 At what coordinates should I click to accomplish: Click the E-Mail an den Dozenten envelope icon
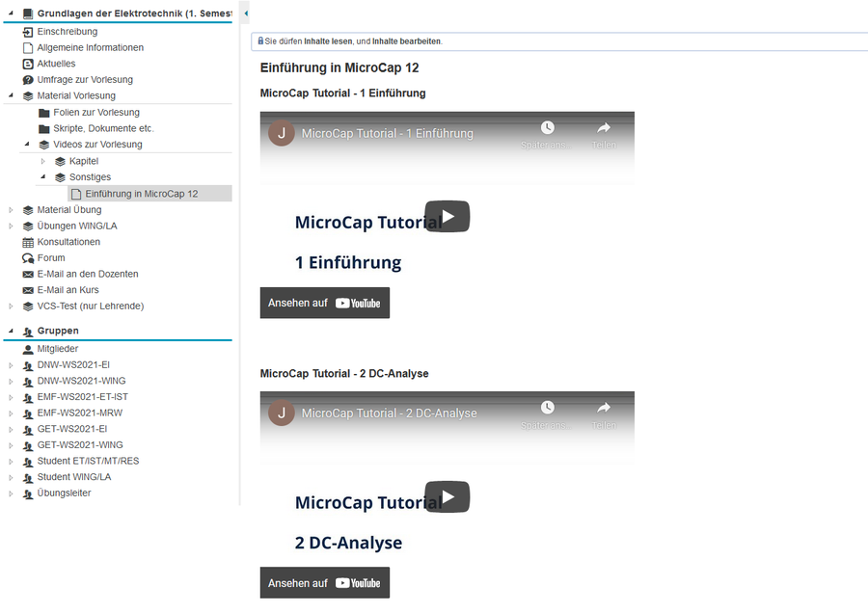click(28, 275)
